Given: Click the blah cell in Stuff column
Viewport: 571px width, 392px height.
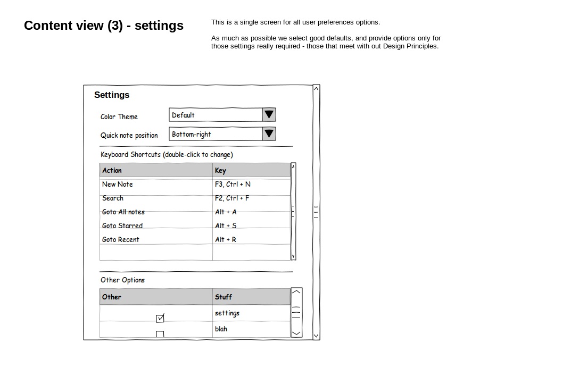Looking at the screenshot, I should pyautogui.click(x=251, y=329).
